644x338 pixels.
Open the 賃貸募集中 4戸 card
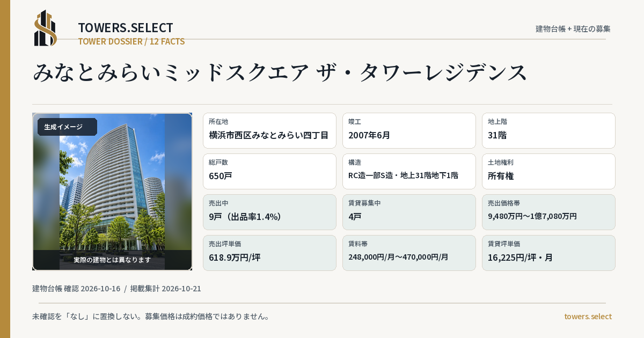(x=409, y=212)
